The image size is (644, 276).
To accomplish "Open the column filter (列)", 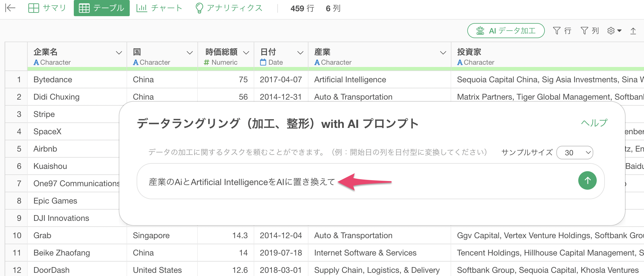I will 590,31.
